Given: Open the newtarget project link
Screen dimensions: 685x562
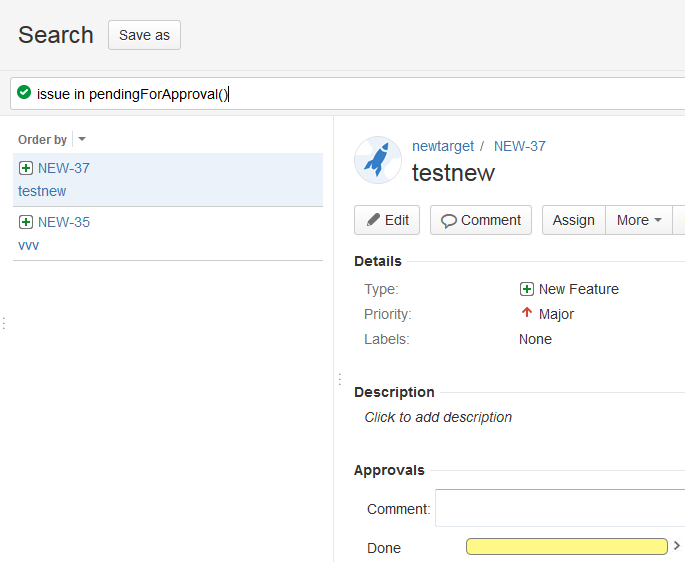Looking at the screenshot, I should tap(441, 146).
